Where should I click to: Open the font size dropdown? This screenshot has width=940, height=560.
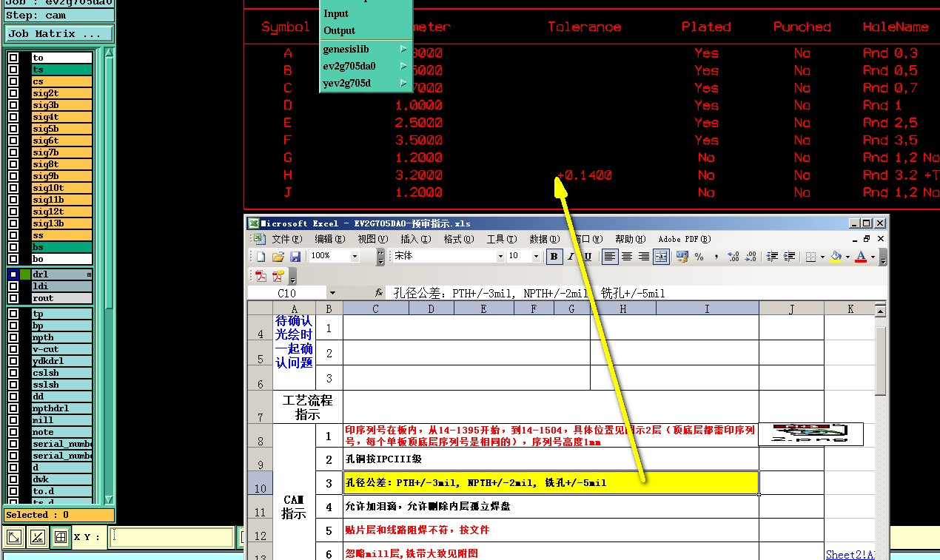pos(536,257)
